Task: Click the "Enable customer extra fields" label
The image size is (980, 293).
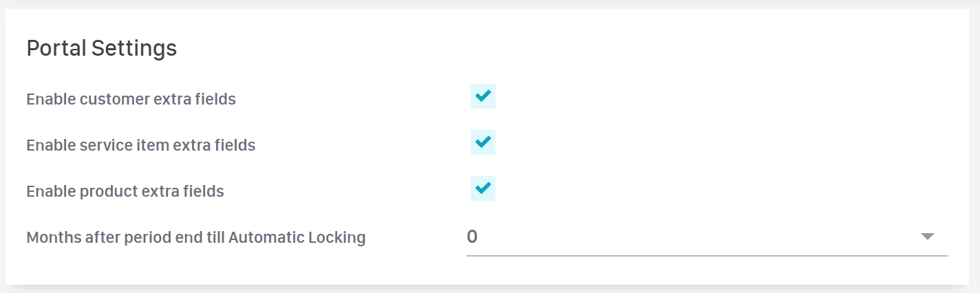Action: point(131,99)
